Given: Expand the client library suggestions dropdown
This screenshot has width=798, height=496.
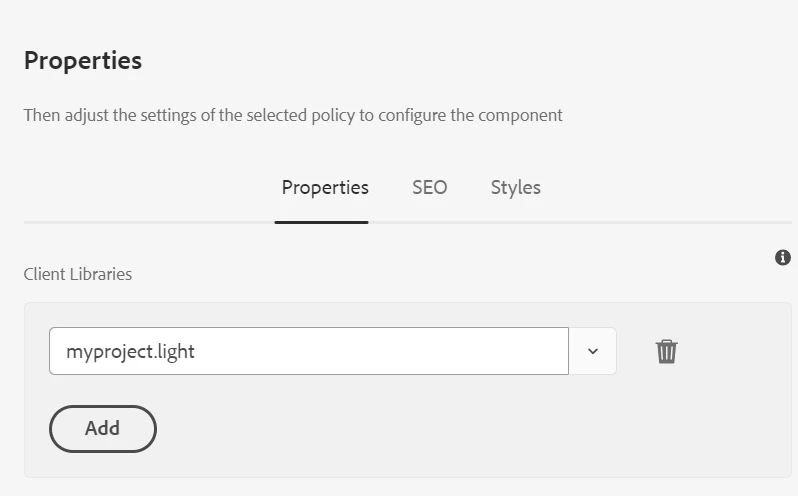Looking at the screenshot, I should [x=592, y=351].
